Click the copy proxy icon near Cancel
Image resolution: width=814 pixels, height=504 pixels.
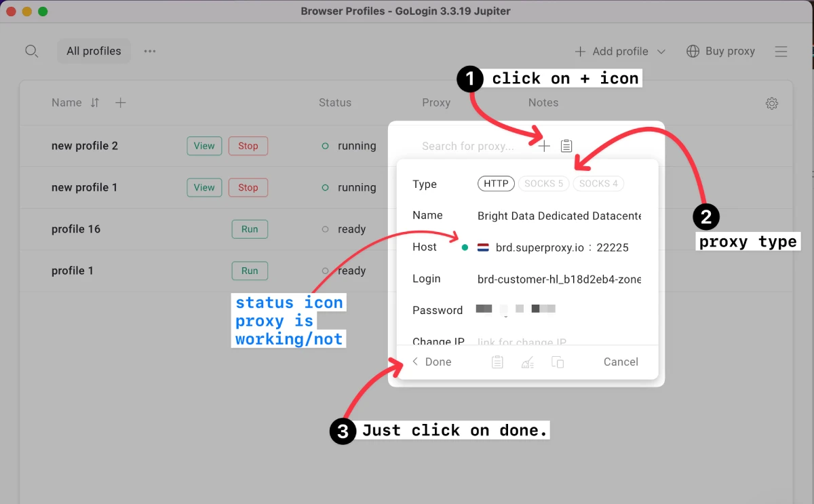pyautogui.click(x=558, y=362)
